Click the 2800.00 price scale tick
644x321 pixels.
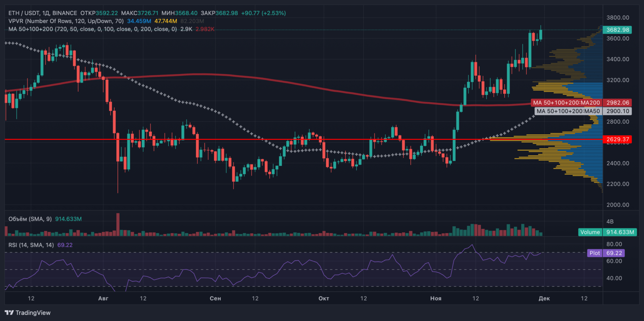618,122
